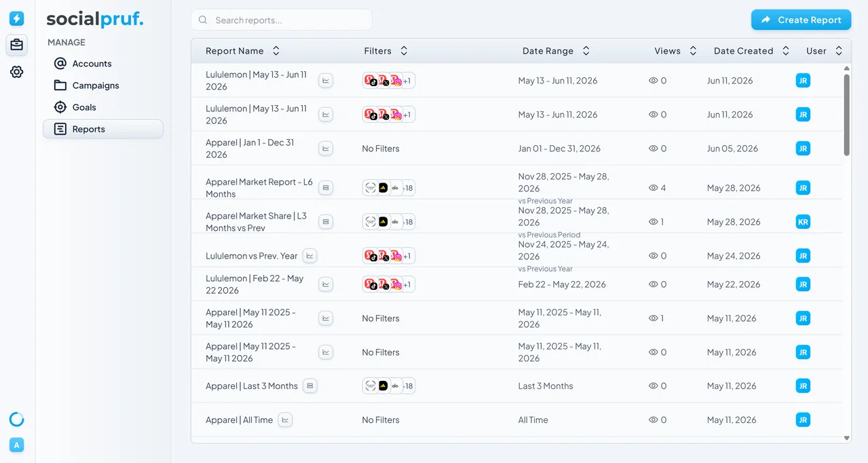Click the layout icon beside 'Apparel Market Report - L6 Months'
The image size is (868, 463).
(x=326, y=187)
